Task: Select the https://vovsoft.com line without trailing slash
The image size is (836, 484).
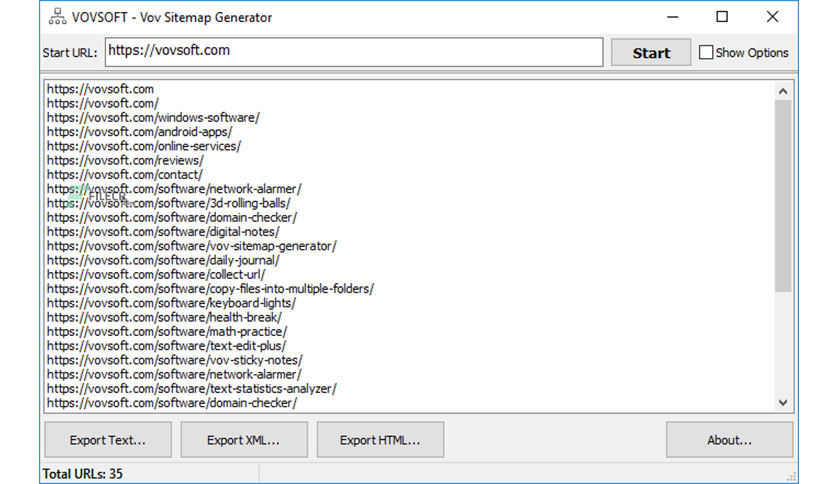Action: [100, 89]
